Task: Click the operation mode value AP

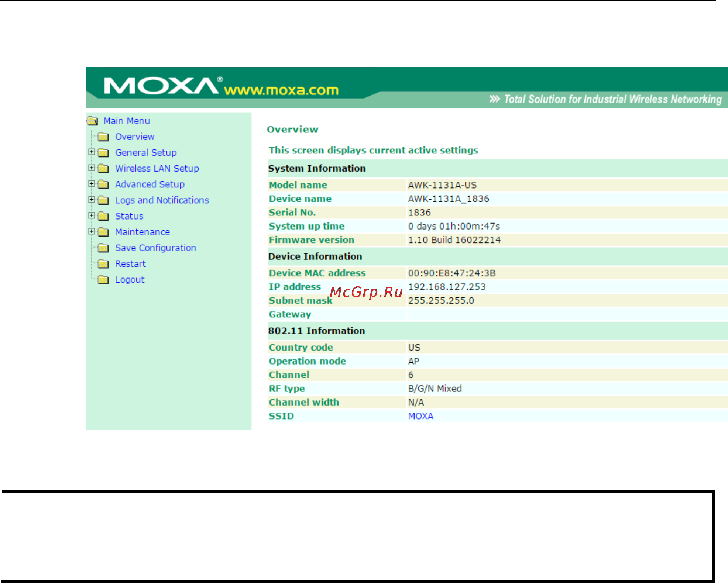Action: point(414,361)
